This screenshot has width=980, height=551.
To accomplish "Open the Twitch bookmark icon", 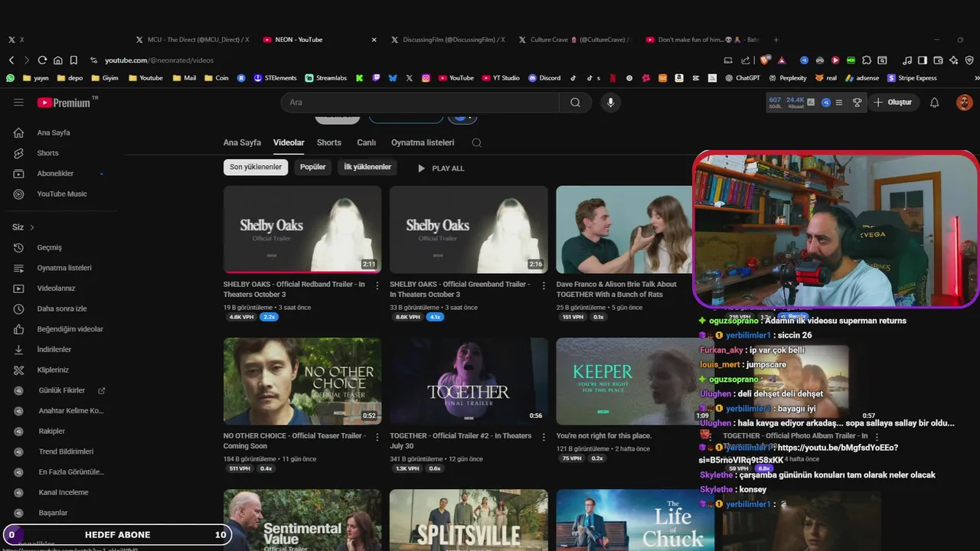I will click(x=376, y=78).
